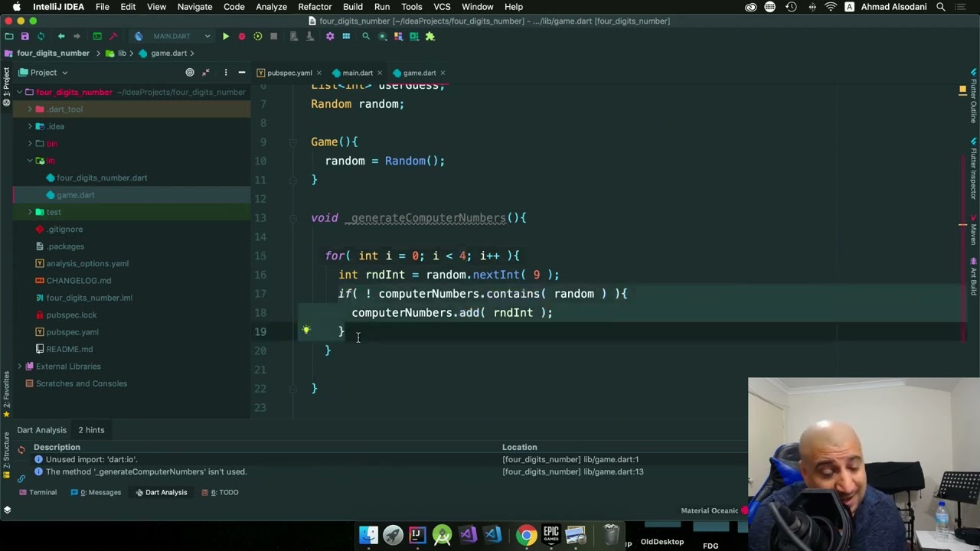Expand the .dart_tool folder
The height and width of the screenshot is (551, 980).
coord(30,109)
